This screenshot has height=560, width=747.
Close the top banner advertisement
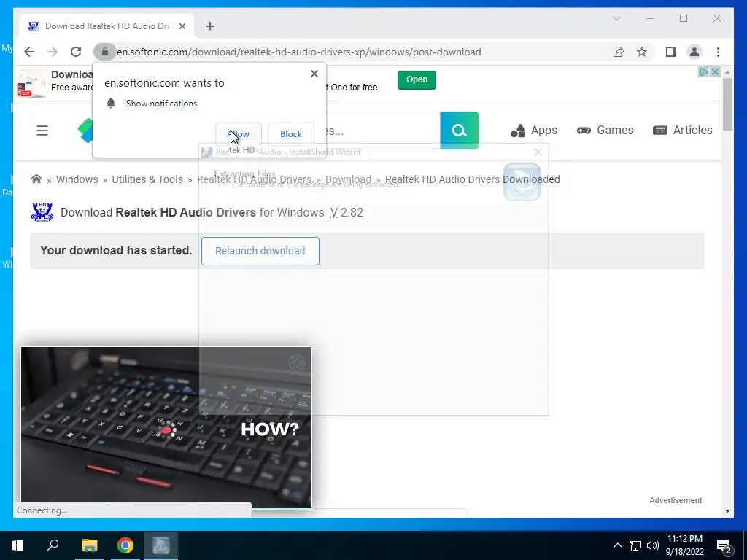point(715,72)
